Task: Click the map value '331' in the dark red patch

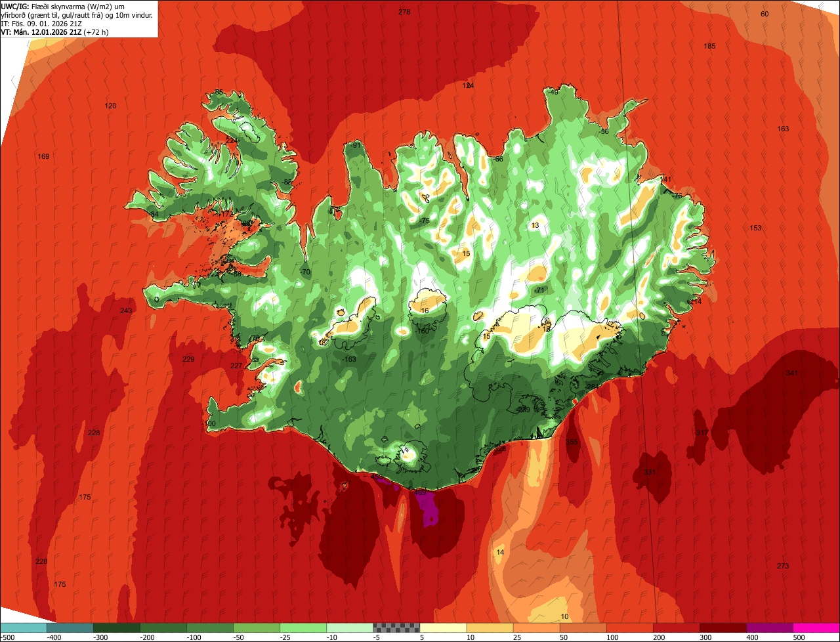Action: click(650, 473)
